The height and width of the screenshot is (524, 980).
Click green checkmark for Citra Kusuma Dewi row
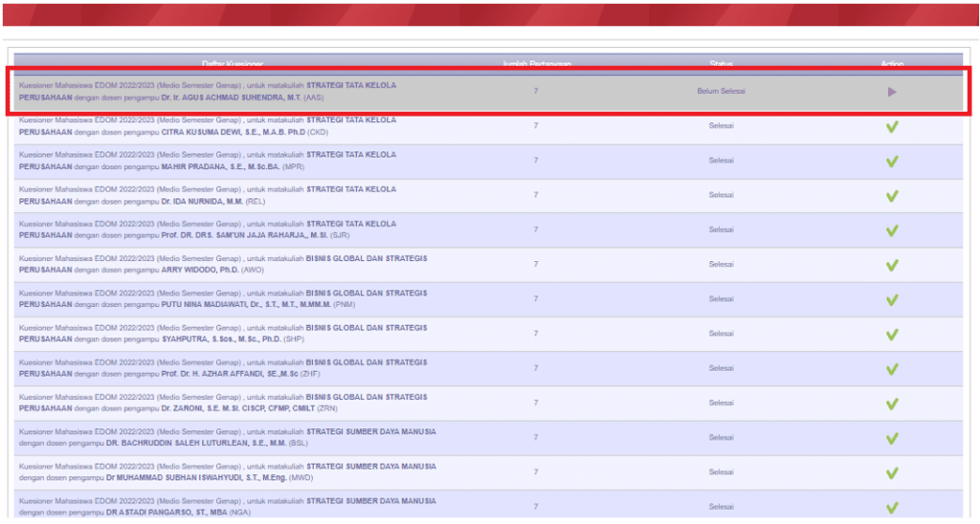892,127
